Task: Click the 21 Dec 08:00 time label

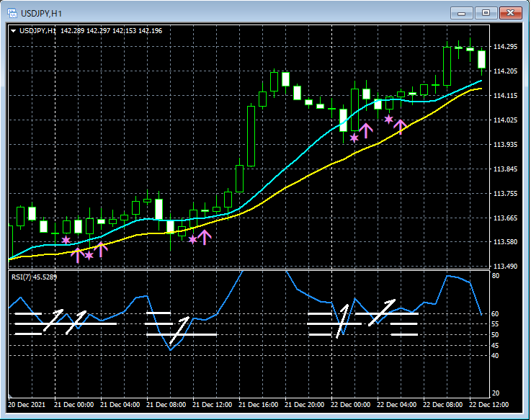Action: coord(166,405)
